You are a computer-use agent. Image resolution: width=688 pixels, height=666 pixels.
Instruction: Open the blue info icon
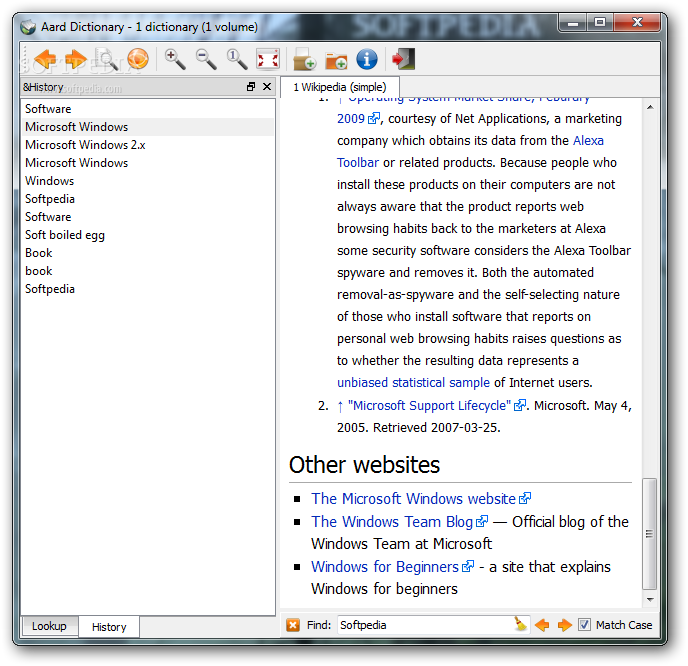pos(367,59)
